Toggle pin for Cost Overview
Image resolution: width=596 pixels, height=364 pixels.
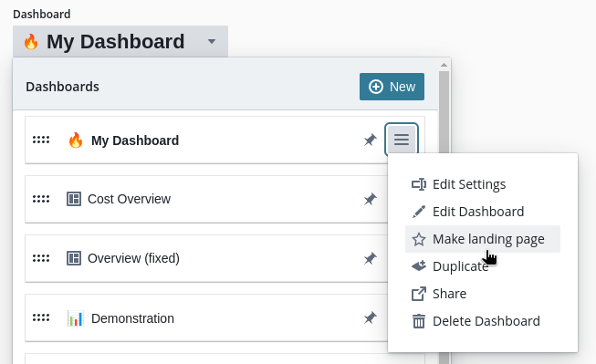(370, 199)
